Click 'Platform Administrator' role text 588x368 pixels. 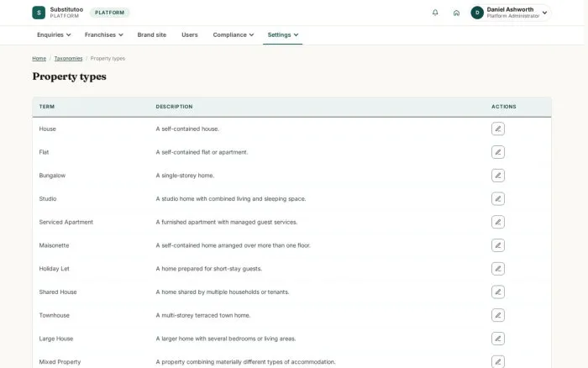pyautogui.click(x=513, y=16)
